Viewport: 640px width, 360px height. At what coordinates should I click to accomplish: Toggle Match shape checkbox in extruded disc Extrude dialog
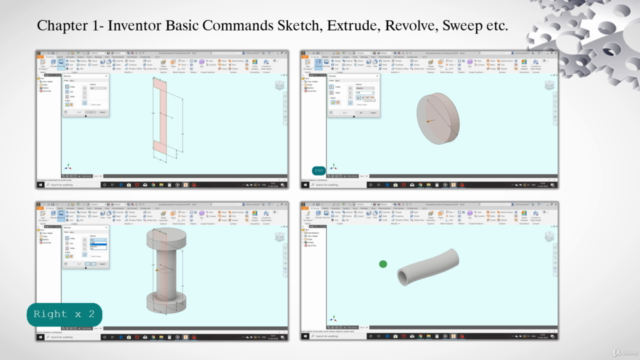tap(356, 104)
